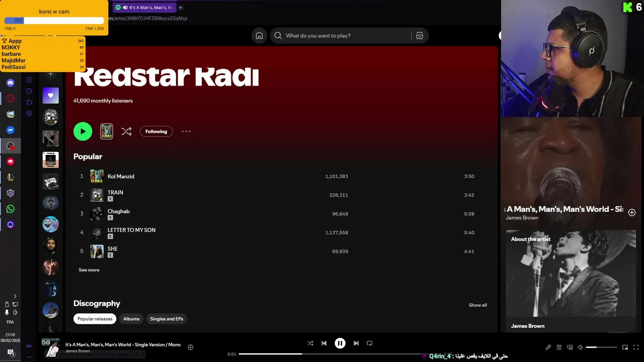The image size is (644, 362).
Task: Play the Redstar Radi artist page
Action: click(83, 131)
